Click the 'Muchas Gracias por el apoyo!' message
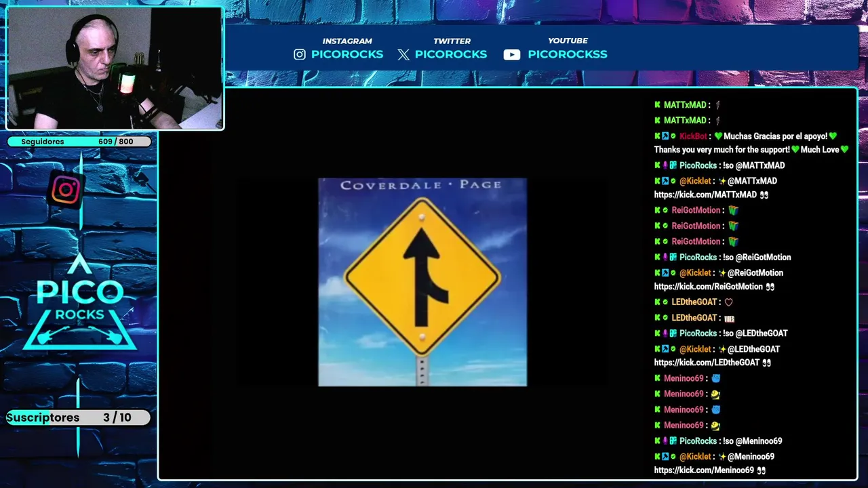Viewport: 868px width, 488px height. [776, 136]
